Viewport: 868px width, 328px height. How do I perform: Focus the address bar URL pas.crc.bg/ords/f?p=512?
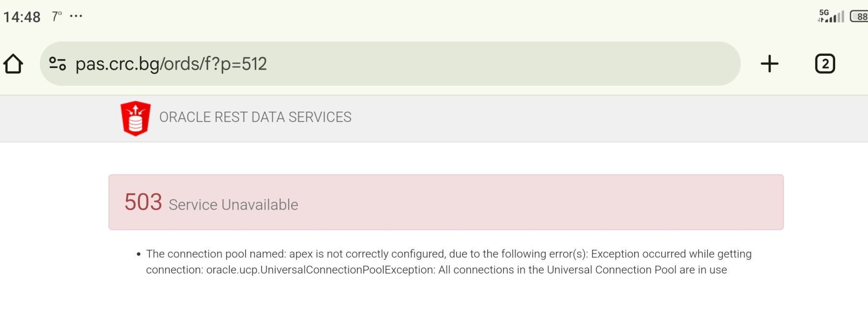(171, 64)
